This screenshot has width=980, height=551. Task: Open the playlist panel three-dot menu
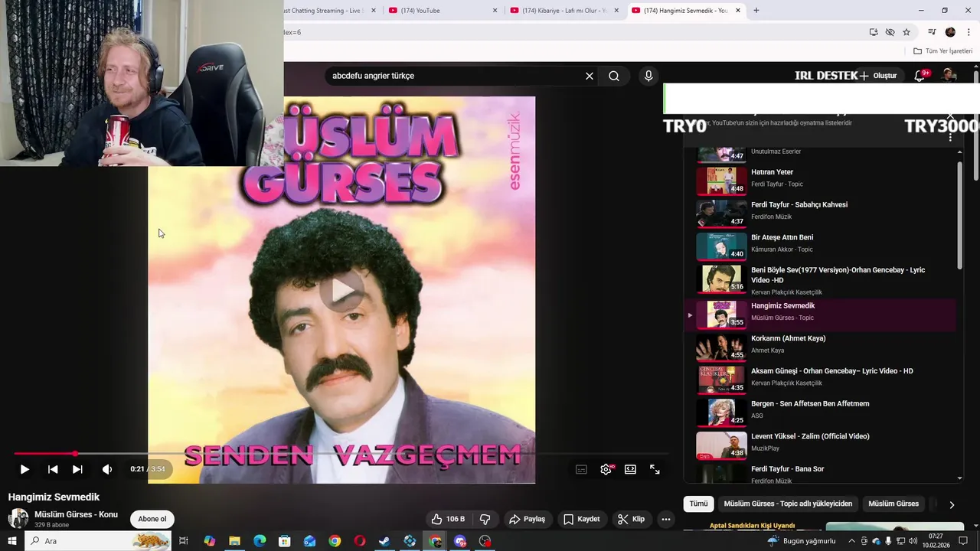(950, 136)
